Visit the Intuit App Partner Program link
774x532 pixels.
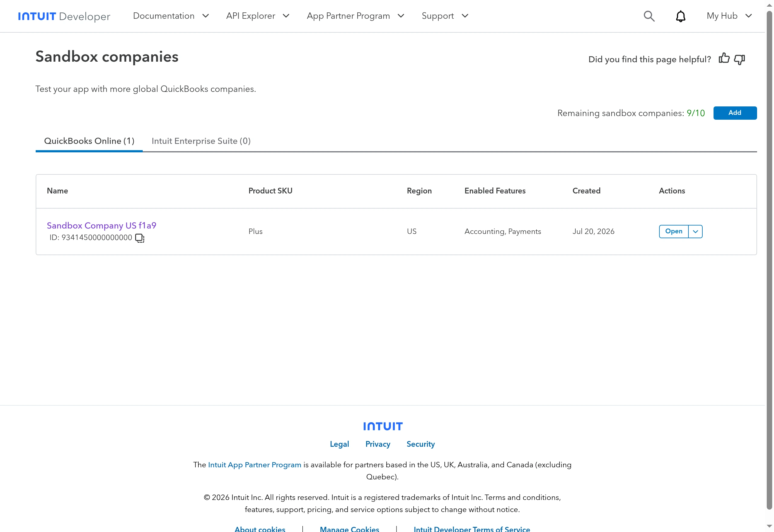[254, 465]
